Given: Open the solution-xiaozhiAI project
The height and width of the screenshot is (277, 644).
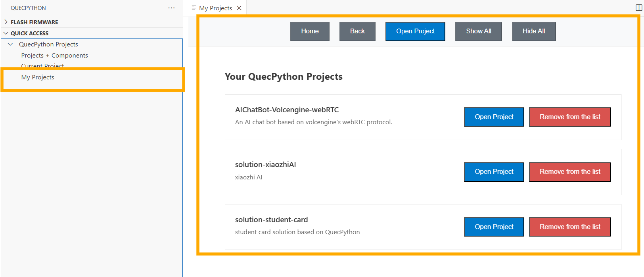Looking at the screenshot, I should [494, 172].
